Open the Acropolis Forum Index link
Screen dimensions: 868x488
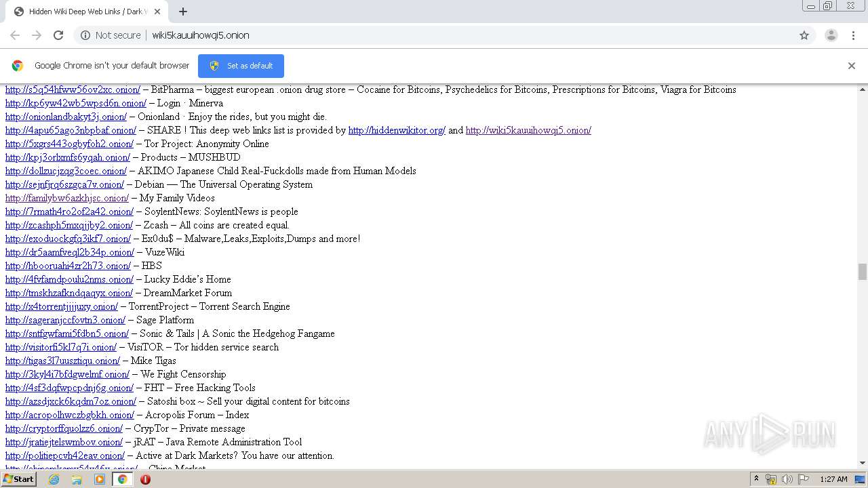coord(70,415)
